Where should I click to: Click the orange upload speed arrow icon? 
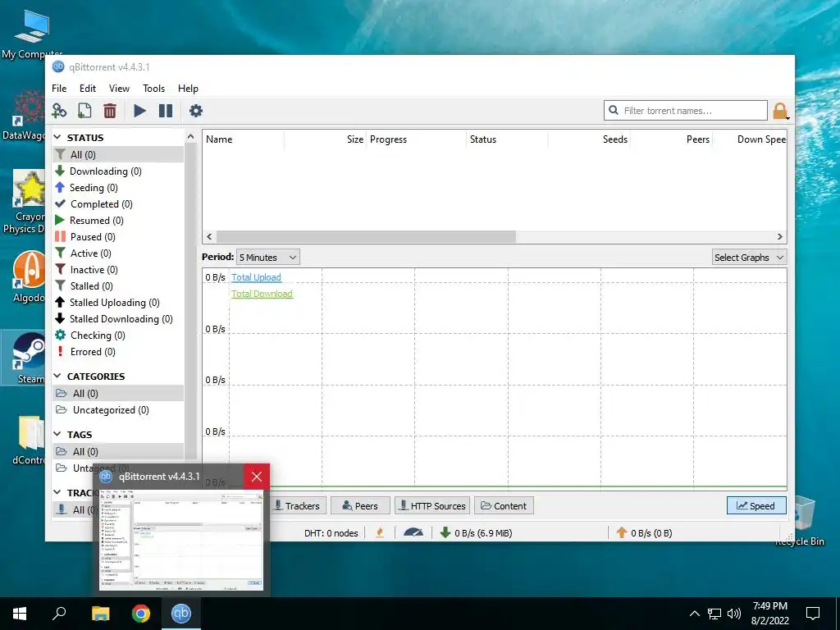(622, 532)
